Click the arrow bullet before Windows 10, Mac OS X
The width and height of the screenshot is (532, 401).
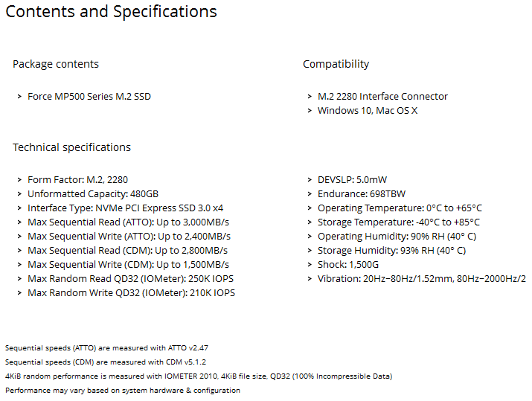[x=310, y=111]
